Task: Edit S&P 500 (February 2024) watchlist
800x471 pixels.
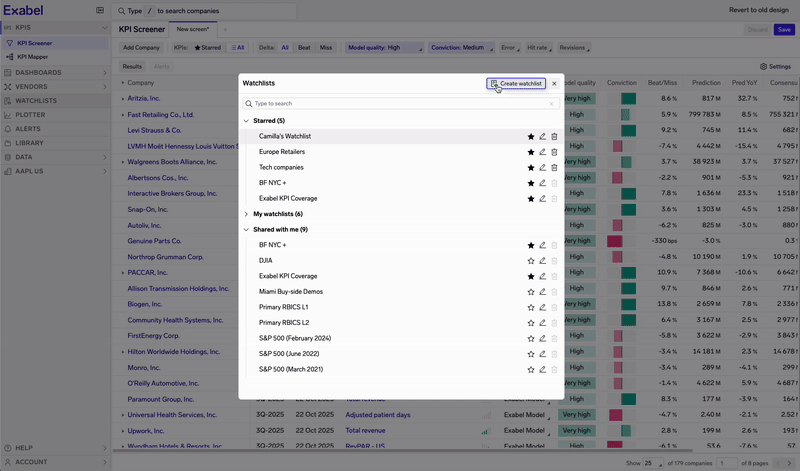Action: (542, 338)
